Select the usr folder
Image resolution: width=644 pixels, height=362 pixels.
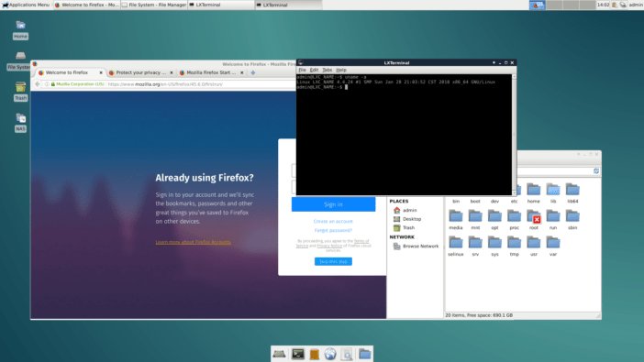pyautogui.click(x=534, y=247)
